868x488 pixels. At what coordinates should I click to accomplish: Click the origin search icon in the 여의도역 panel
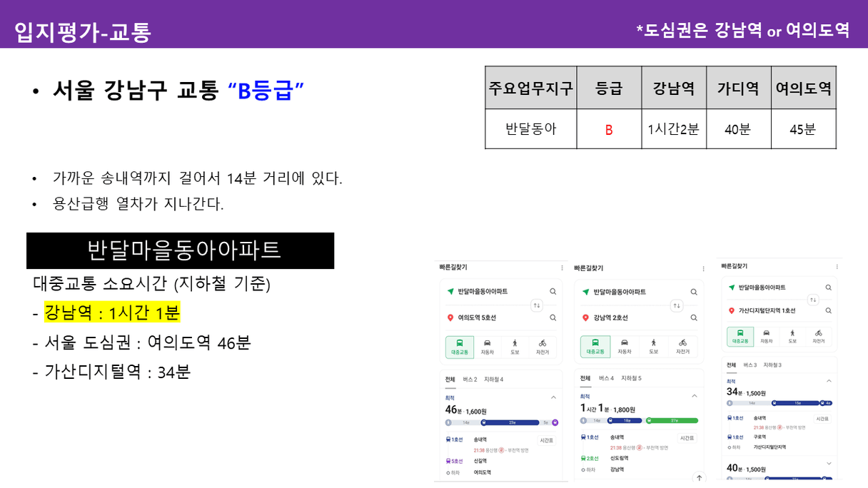click(553, 292)
